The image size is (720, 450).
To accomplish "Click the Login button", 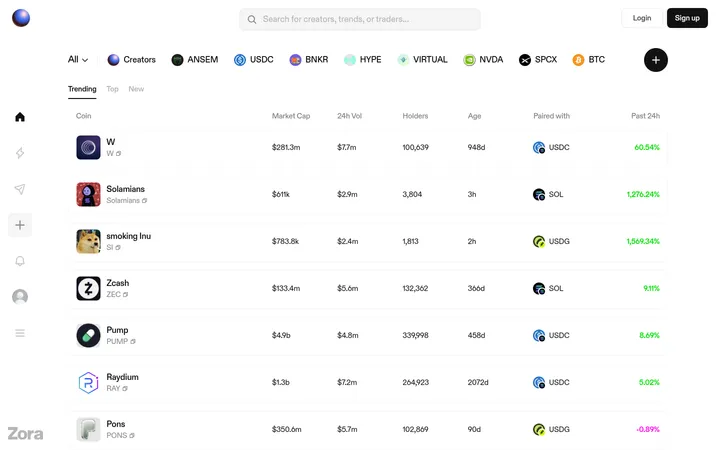I will click(642, 18).
